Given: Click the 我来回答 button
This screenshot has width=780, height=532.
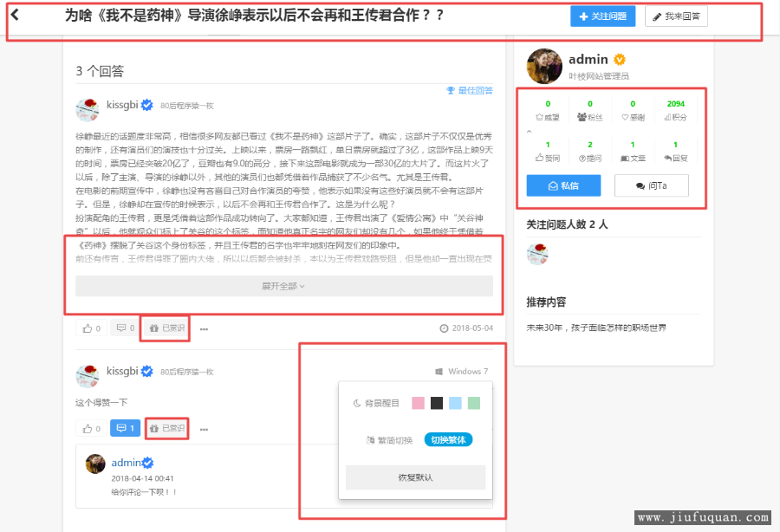Looking at the screenshot, I should point(676,16).
